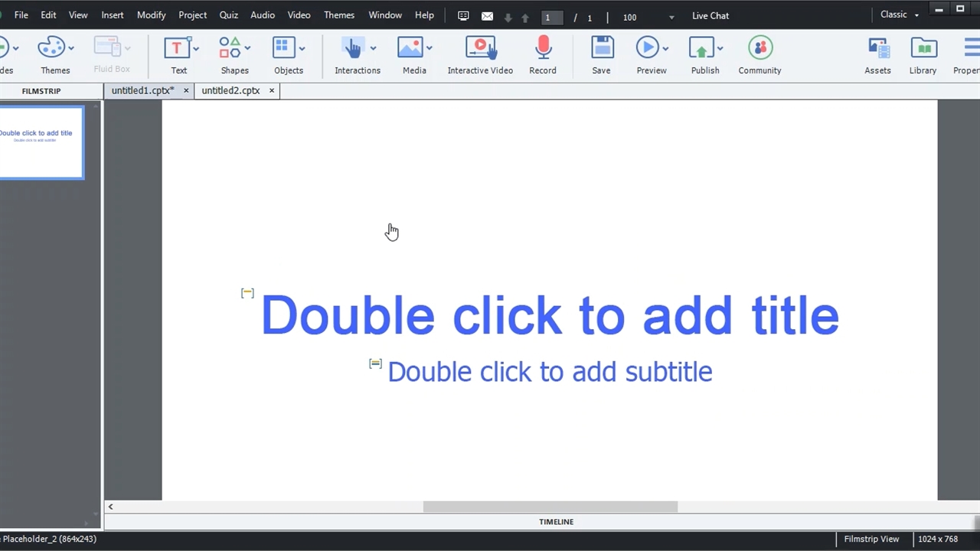The image size is (980, 551).
Task: Switch to the untitled2.cptx tab
Action: (230, 90)
